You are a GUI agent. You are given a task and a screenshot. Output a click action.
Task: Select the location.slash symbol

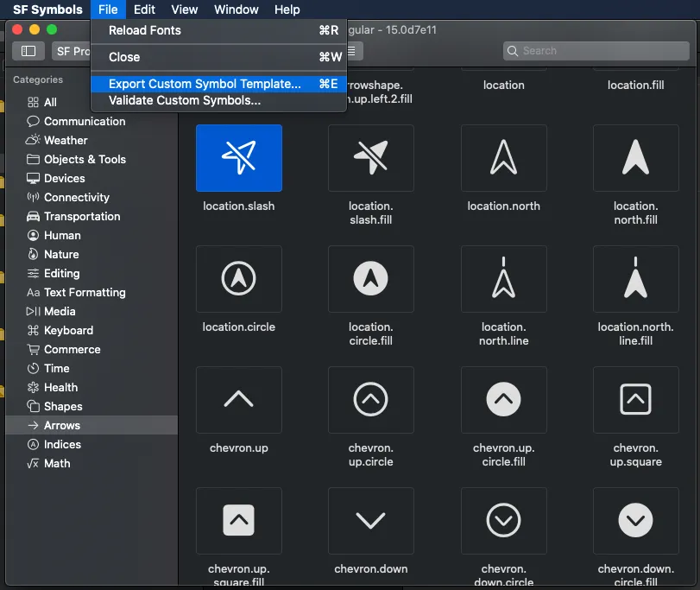(x=239, y=158)
